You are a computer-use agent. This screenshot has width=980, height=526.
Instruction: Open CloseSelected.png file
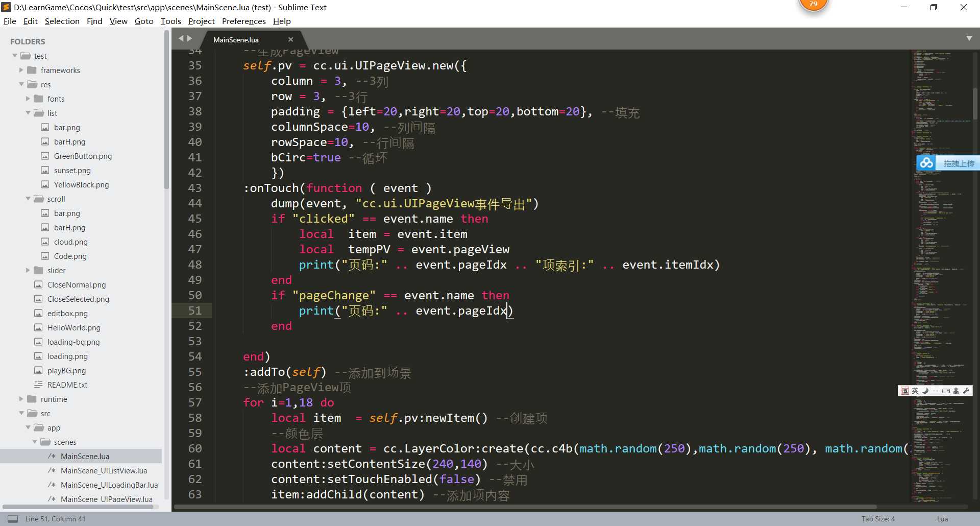78,299
